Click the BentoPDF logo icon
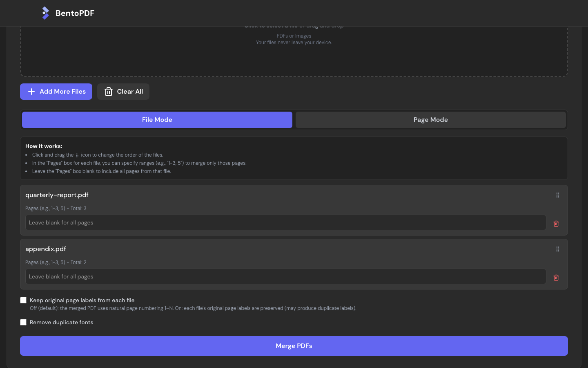 (x=45, y=13)
